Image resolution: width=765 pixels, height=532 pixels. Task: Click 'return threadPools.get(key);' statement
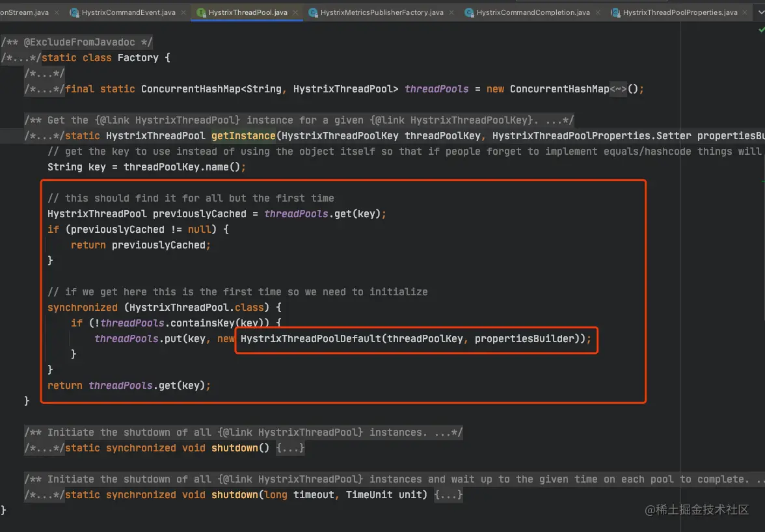pyautogui.click(x=129, y=385)
